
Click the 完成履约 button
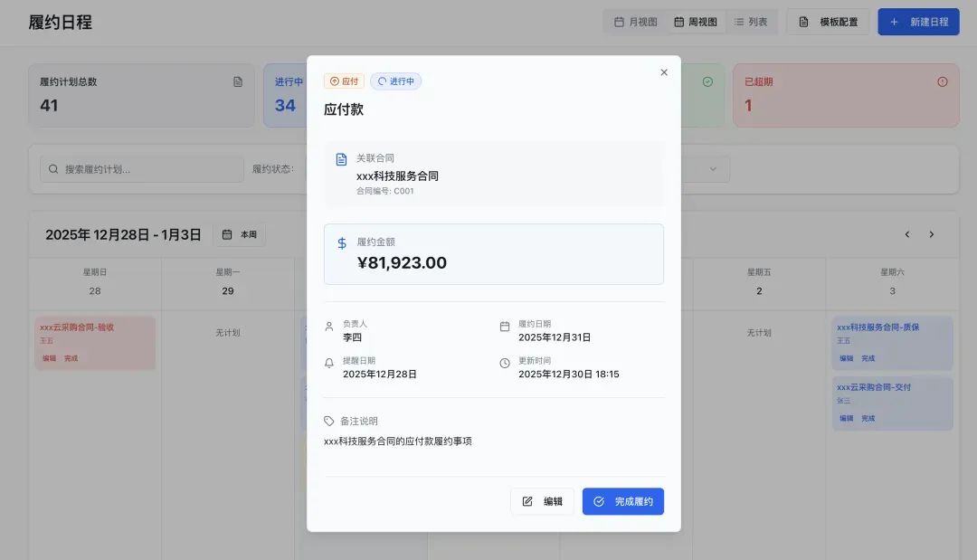pos(623,501)
